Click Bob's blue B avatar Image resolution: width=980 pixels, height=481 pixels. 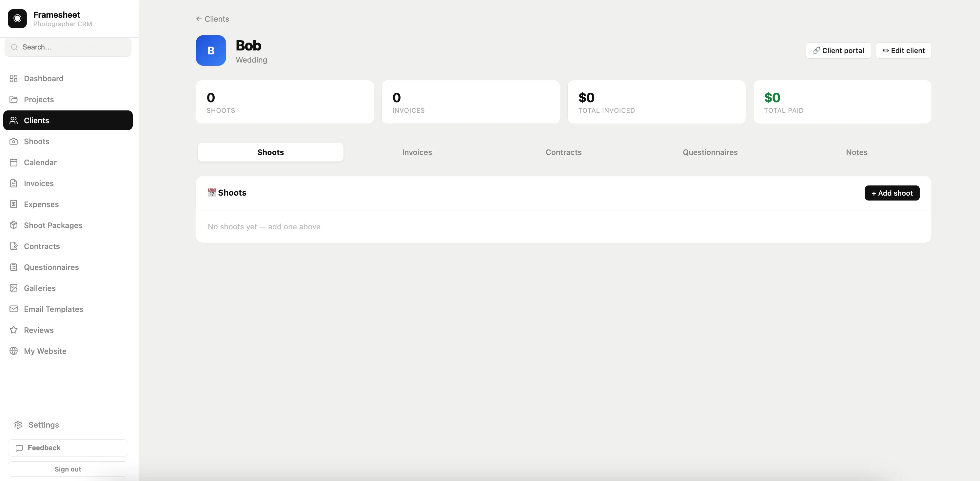(211, 50)
